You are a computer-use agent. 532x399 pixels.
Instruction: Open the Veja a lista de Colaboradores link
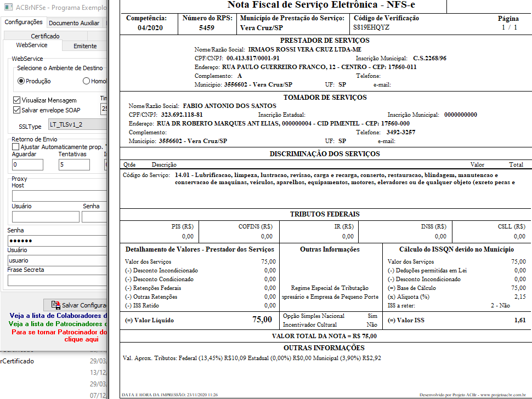[58, 316]
